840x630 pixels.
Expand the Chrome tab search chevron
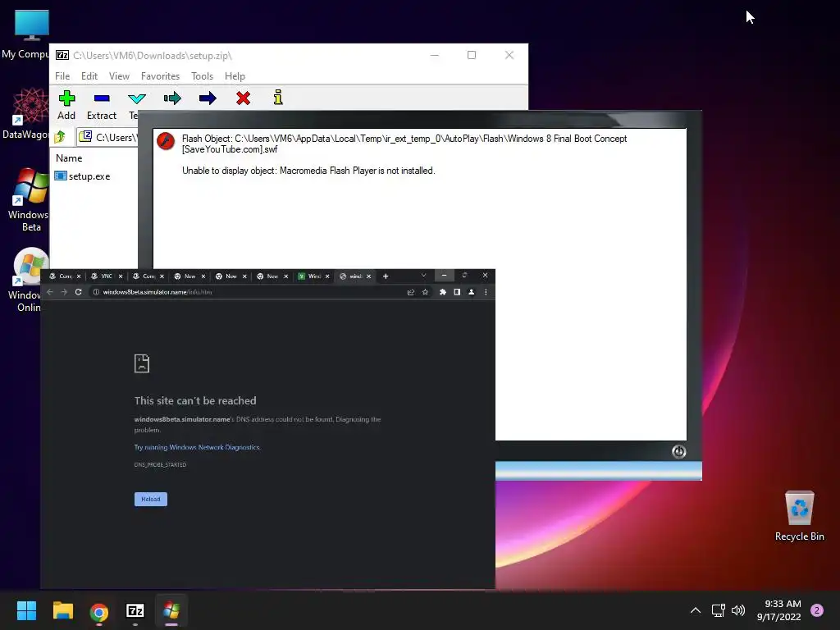pyautogui.click(x=424, y=276)
